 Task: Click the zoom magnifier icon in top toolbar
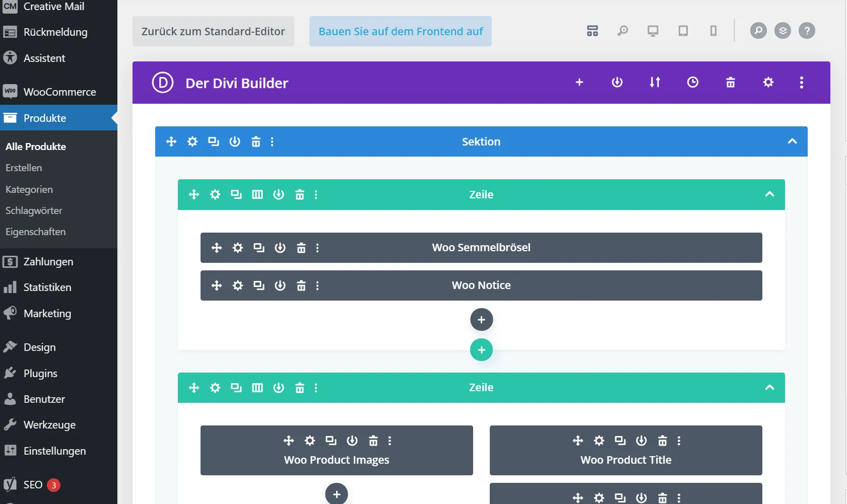click(623, 31)
